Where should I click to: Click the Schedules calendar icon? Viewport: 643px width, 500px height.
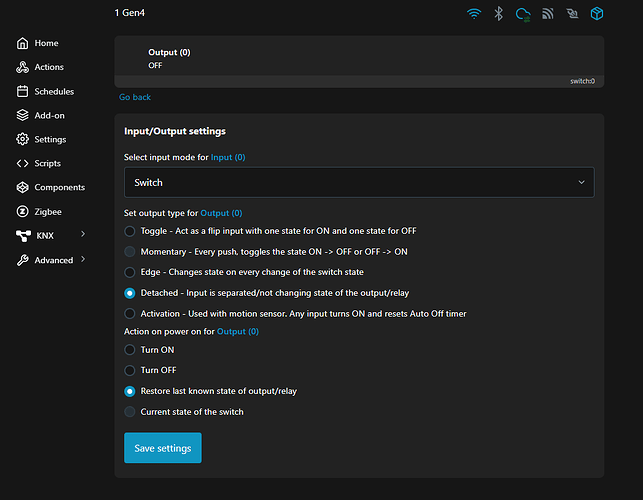pos(23,91)
